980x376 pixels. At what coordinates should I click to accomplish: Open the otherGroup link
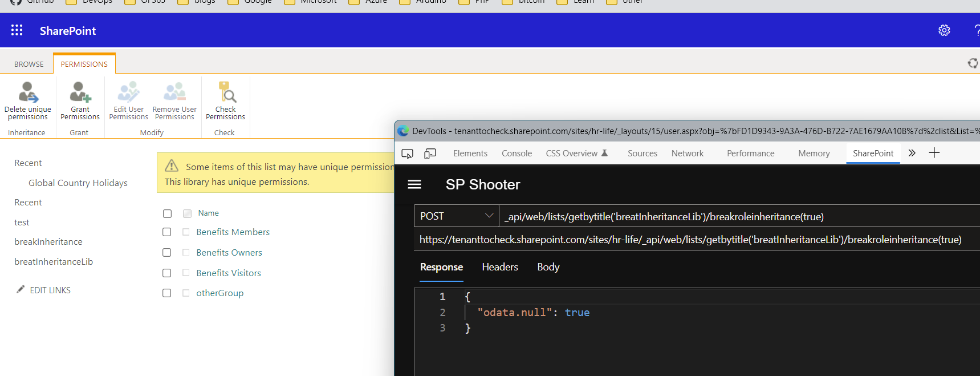pyautogui.click(x=220, y=293)
